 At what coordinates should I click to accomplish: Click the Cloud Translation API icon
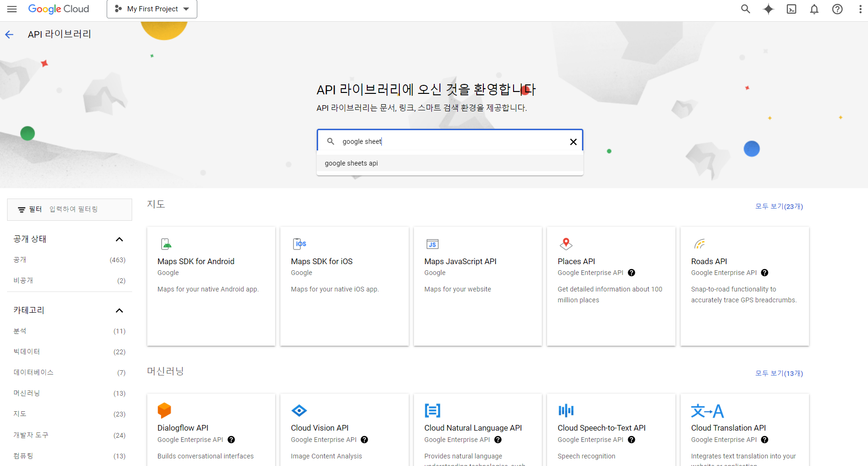(x=707, y=411)
